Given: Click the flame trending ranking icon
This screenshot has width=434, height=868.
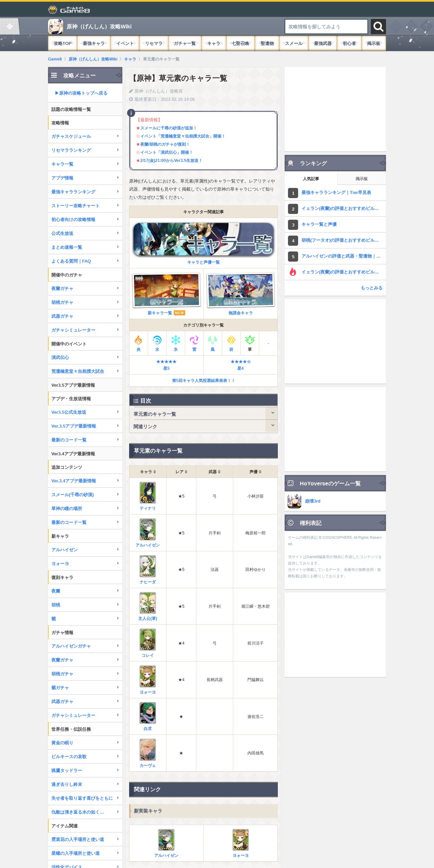Looking at the screenshot, I should click(293, 272).
